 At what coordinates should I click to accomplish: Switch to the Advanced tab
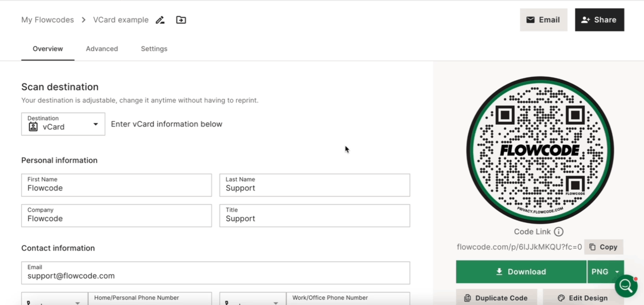pos(102,49)
